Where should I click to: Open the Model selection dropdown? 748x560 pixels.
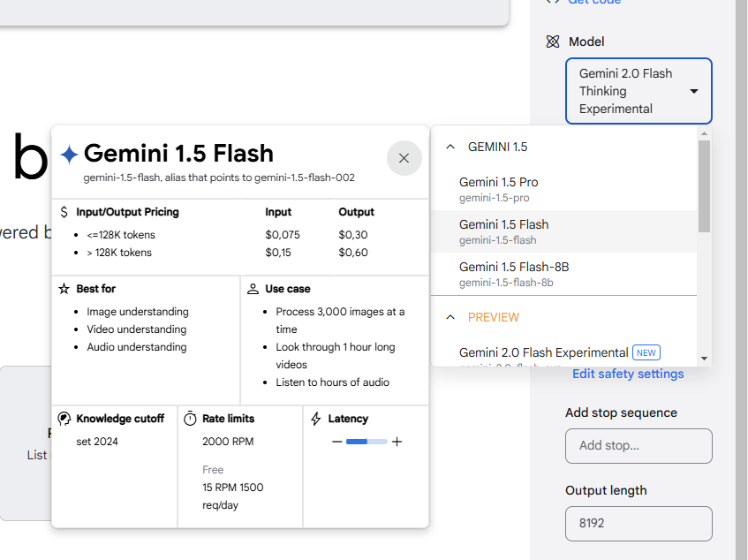click(x=638, y=91)
